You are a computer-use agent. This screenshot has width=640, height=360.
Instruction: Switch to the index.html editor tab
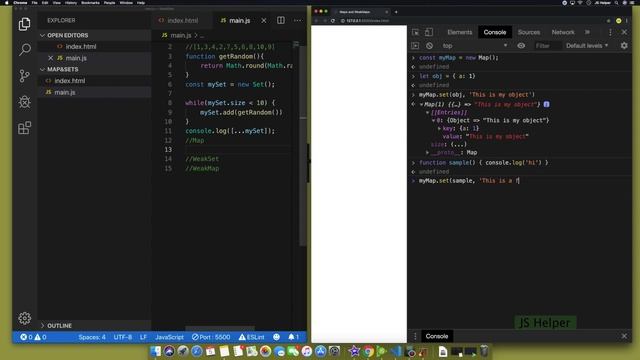182,20
